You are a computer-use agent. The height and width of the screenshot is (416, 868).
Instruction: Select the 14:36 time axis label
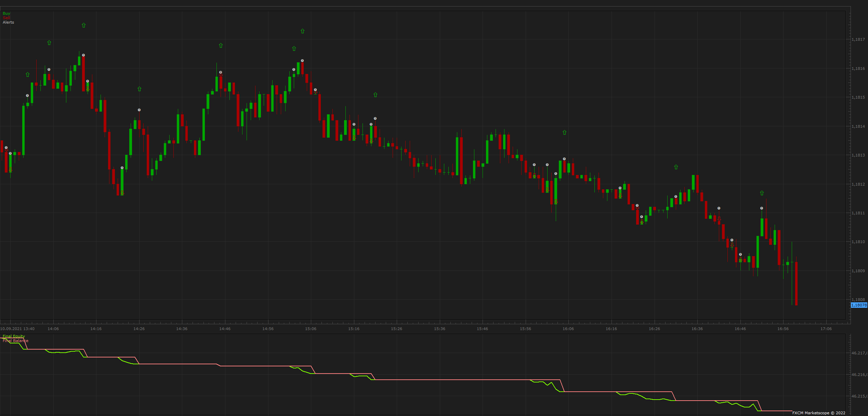182,329
